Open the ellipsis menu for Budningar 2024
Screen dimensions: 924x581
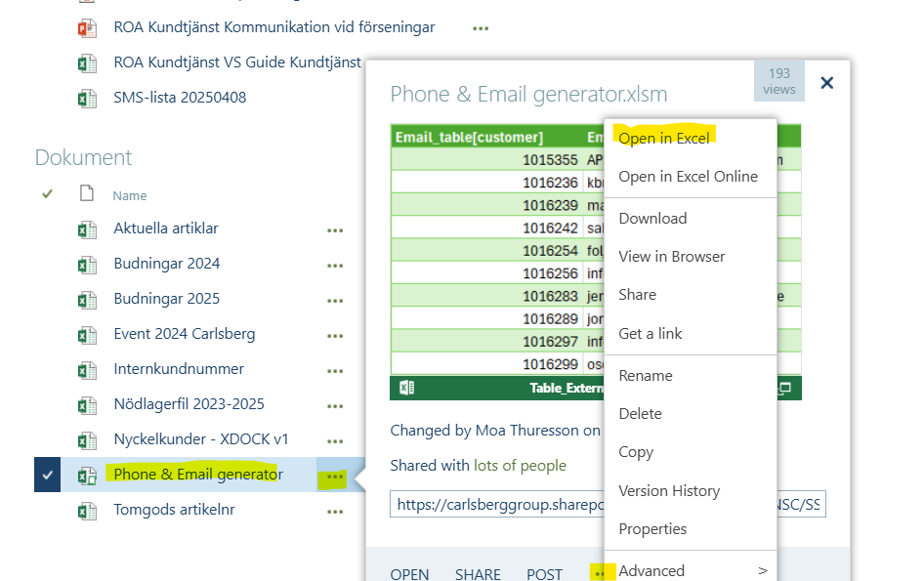pyautogui.click(x=336, y=265)
